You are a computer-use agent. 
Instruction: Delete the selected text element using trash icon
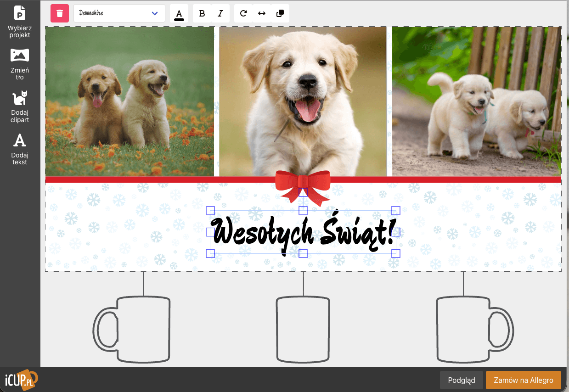[59, 13]
